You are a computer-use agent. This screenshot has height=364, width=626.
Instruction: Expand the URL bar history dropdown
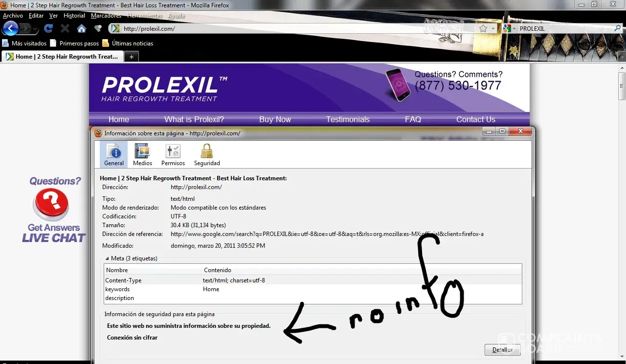493,29
